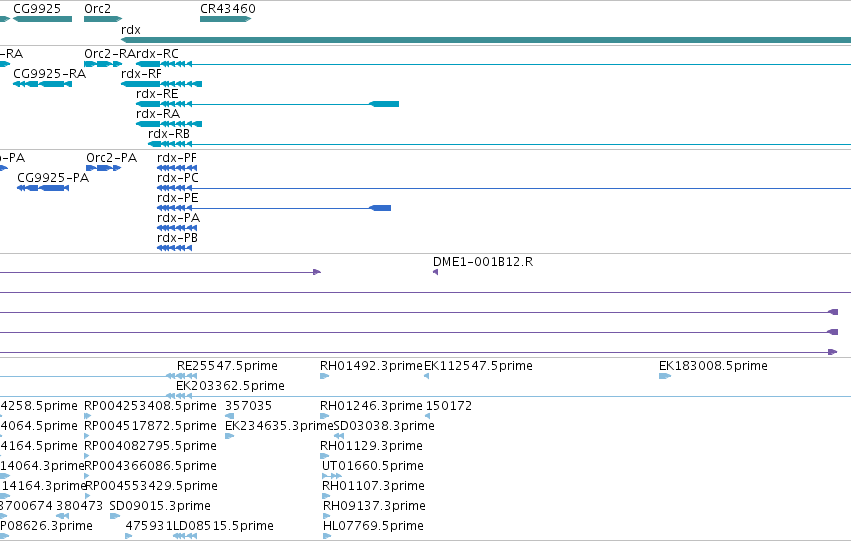The height and width of the screenshot is (541, 851).
Task: Select the RP004366086.5prime EST label
Action: [x=150, y=466]
